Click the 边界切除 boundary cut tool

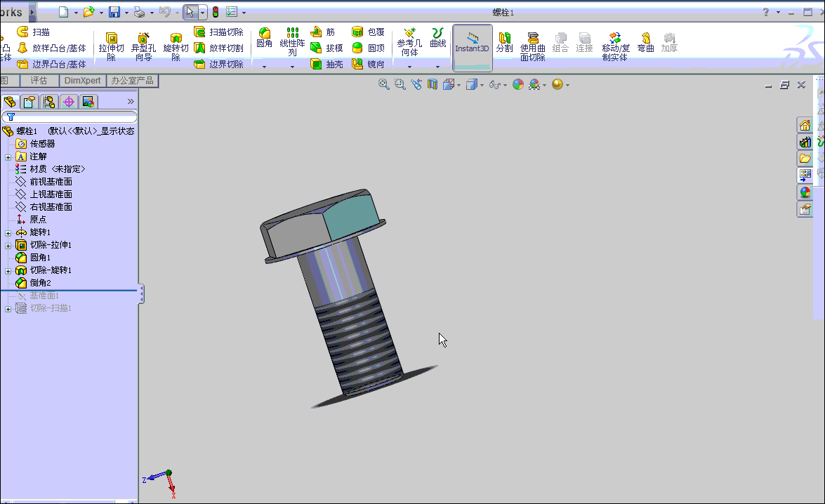click(218, 64)
